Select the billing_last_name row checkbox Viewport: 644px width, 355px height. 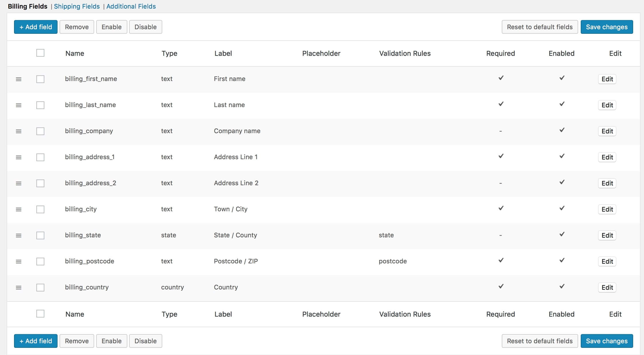[40, 105]
